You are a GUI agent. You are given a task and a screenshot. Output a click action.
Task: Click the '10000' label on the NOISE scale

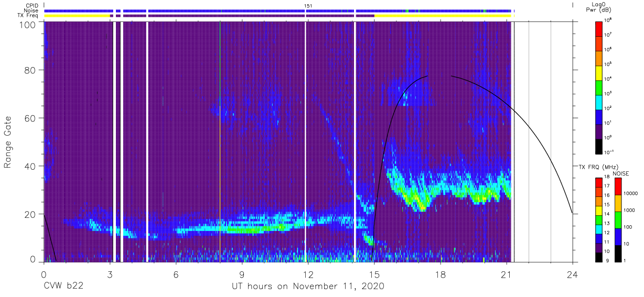(x=631, y=193)
